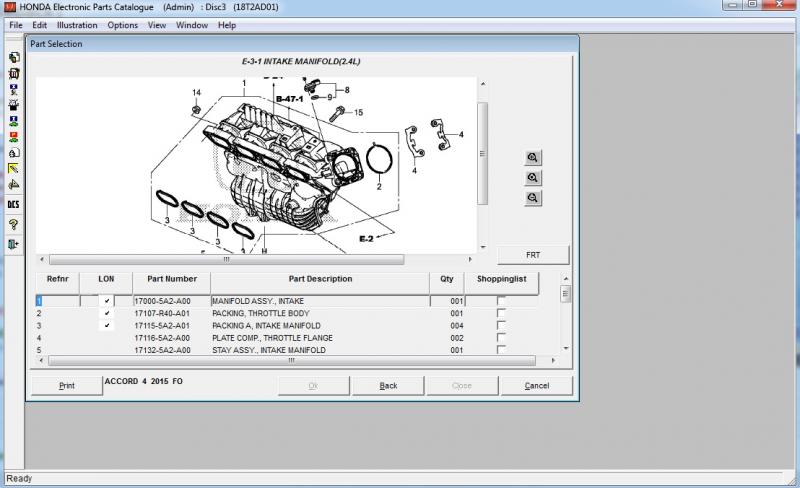Click the Refnr column header

click(x=58, y=282)
